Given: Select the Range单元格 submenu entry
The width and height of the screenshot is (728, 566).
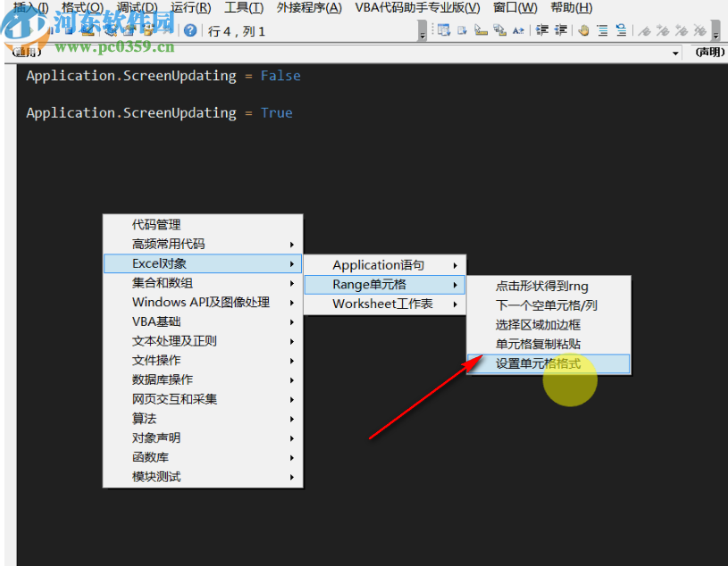Looking at the screenshot, I should (385, 285).
